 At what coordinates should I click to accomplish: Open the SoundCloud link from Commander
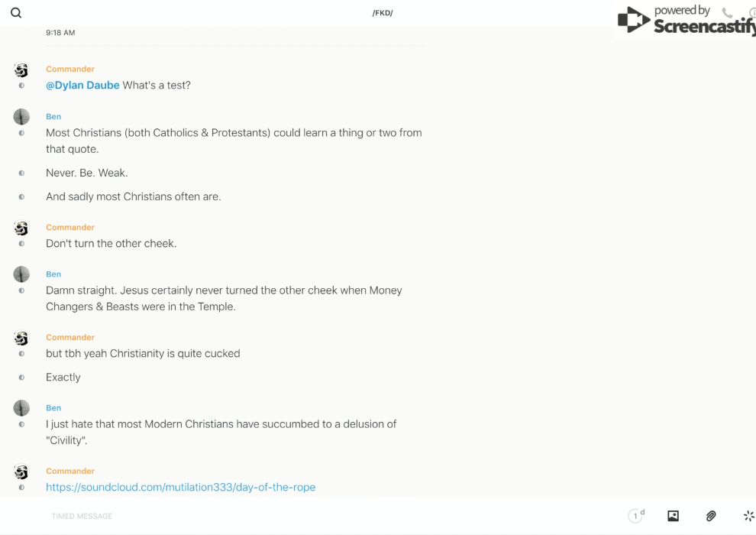[x=180, y=487]
